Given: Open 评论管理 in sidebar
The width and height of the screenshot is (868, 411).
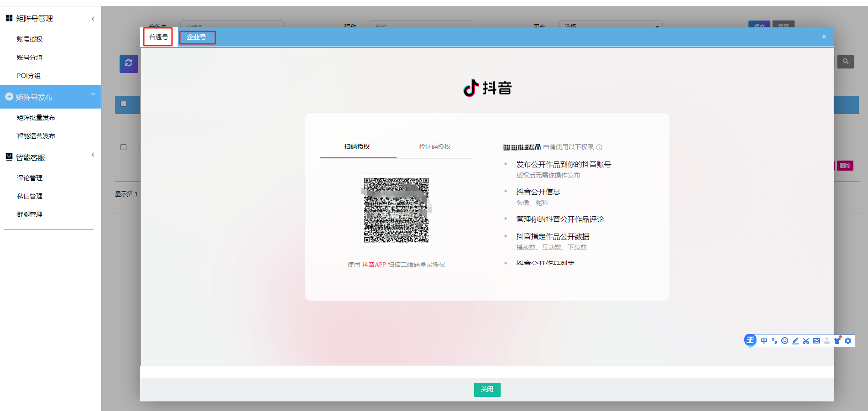Looking at the screenshot, I should (x=30, y=178).
